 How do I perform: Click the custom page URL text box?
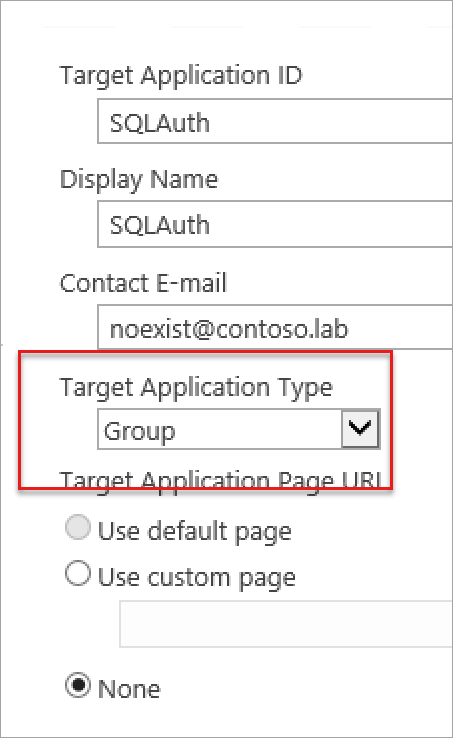click(x=286, y=624)
